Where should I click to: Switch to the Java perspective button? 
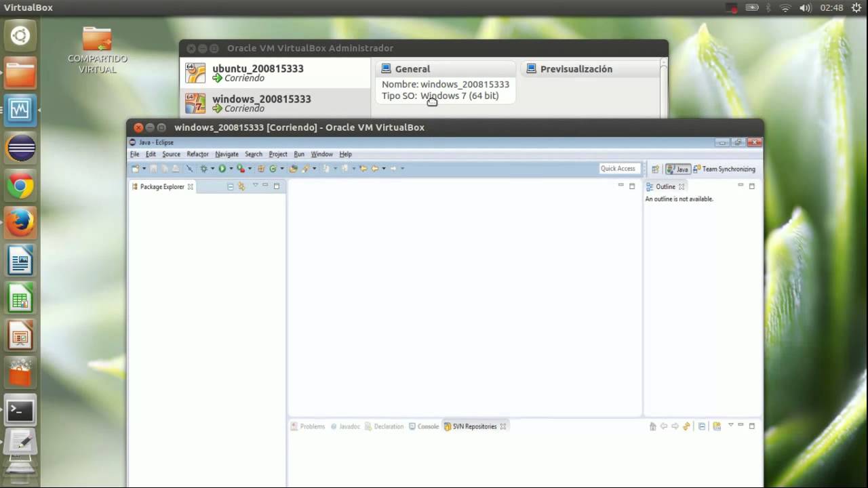click(x=677, y=169)
